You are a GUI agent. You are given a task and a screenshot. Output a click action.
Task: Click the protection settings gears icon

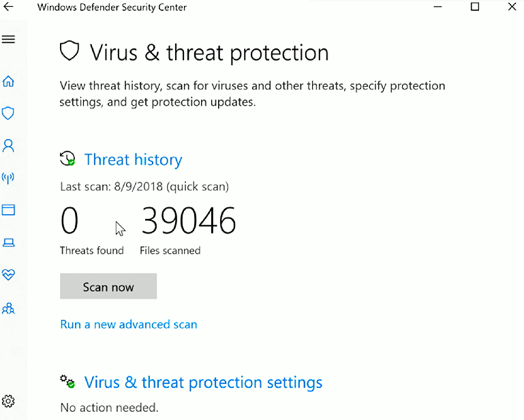[67, 382]
